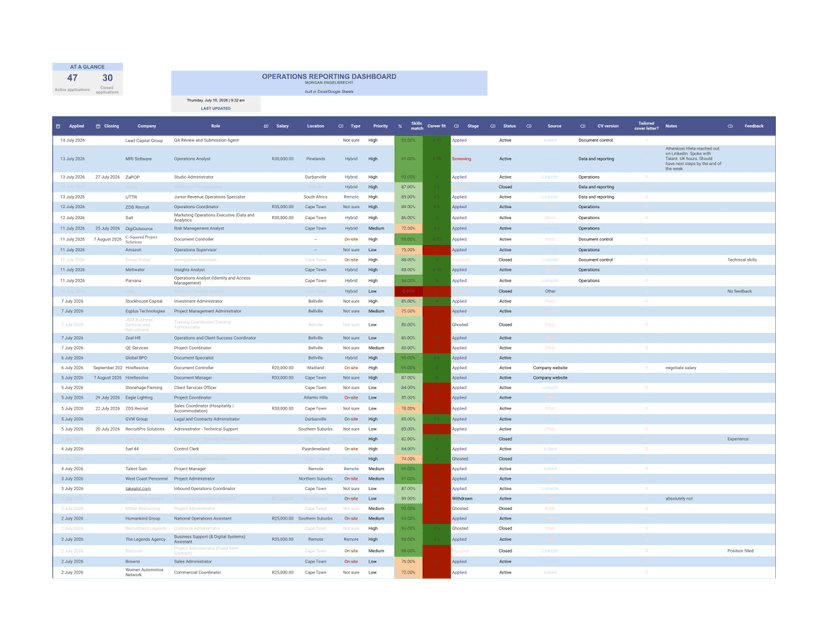
Task: Click the Operations Reporting Dashboard title
Action: [329, 77]
